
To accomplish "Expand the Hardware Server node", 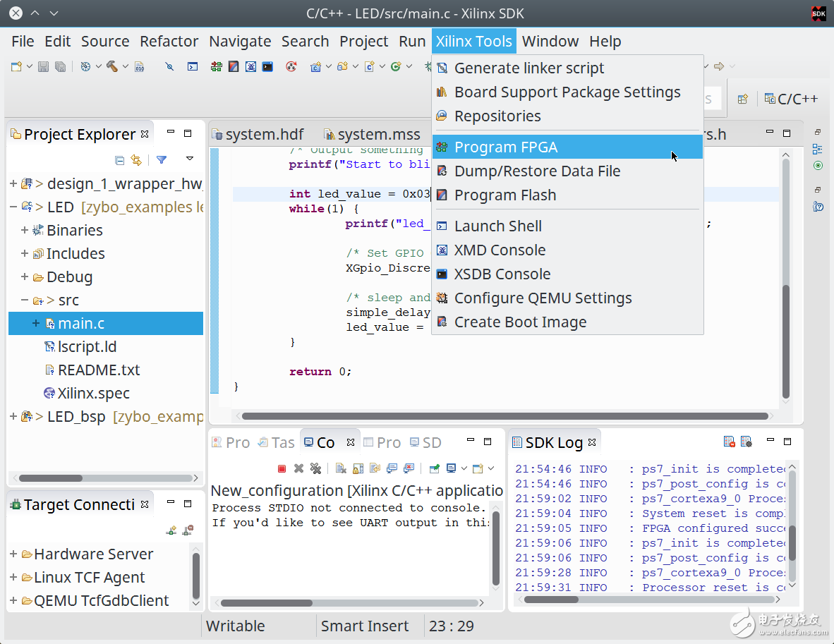I will coord(13,554).
